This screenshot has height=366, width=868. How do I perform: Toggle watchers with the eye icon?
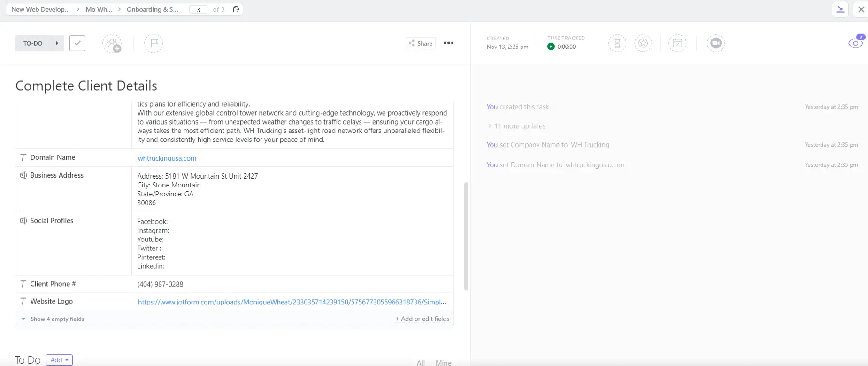[856, 43]
